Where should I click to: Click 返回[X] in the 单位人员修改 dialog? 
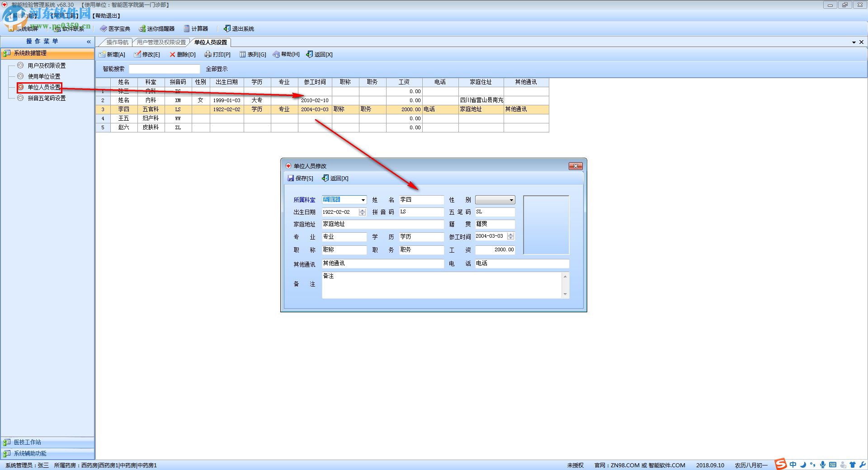(x=335, y=178)
